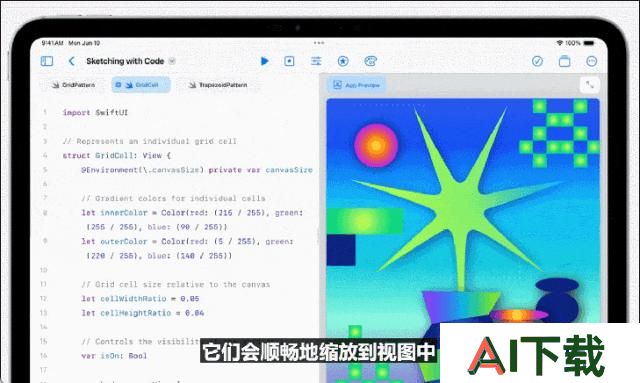Click the orange-pink sun circle in the preview
Screen dimensions: 640x383
[x=376, y=145]
